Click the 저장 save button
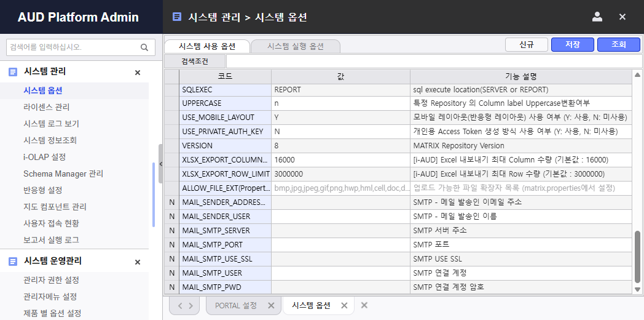The height and width of the screenshot is (320, 644). [572, 45]
